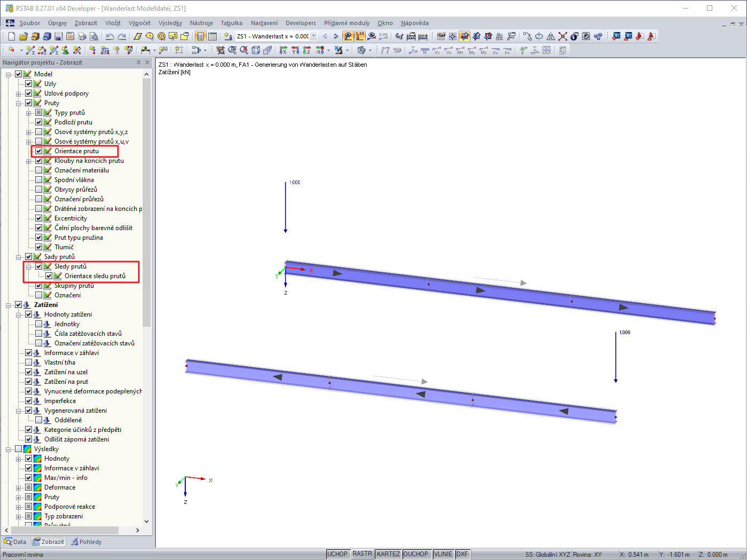The width and height of the screenshot is (747, 560).
Task: Collapse the Model tree node
Action: (x=9, y=74)
